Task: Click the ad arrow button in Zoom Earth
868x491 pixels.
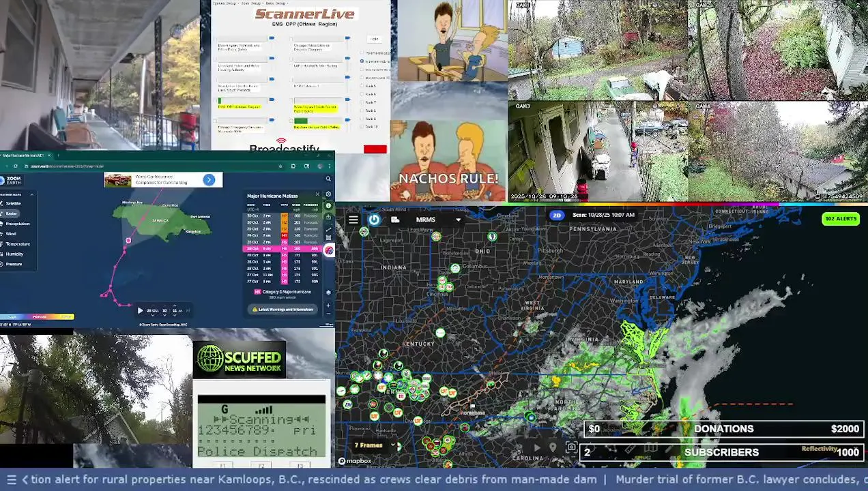Action: [x=209, y=179]
